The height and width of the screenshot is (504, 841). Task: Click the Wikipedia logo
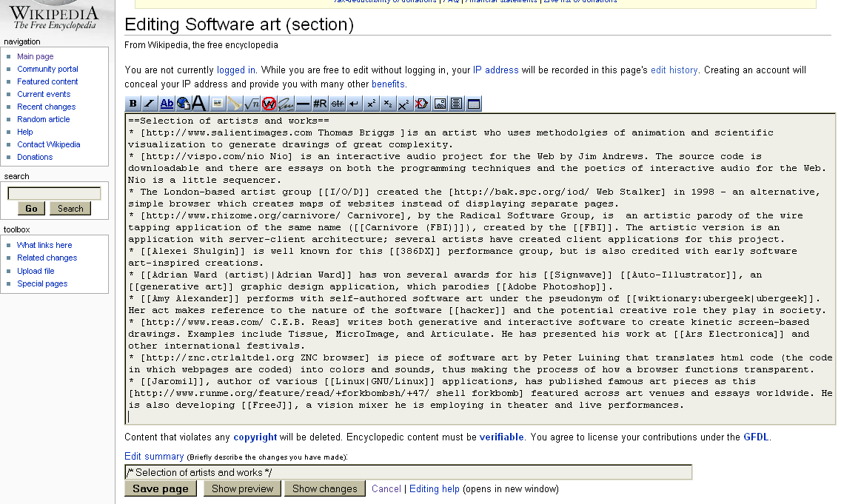click(x=55, y=16)
